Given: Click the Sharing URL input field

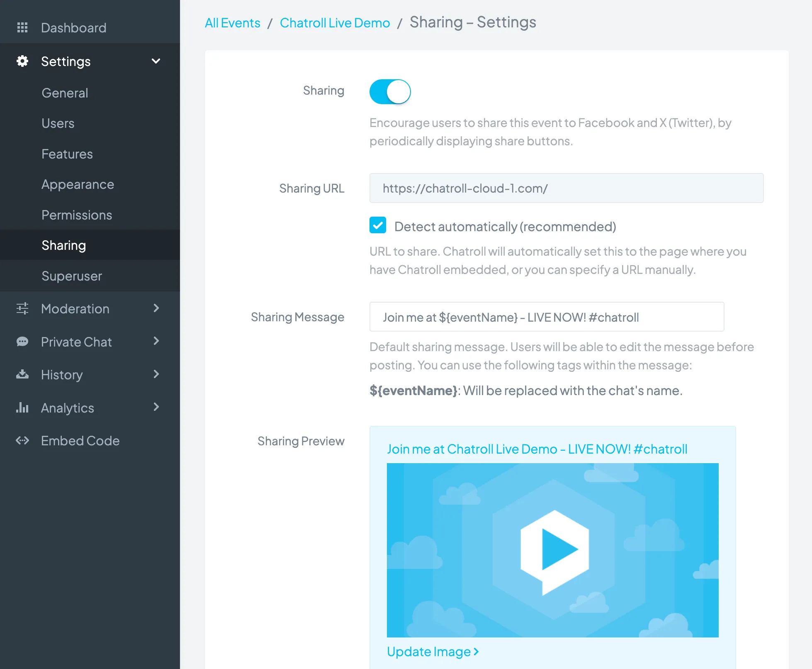Looking at the screenshot, I should point(566,188).
